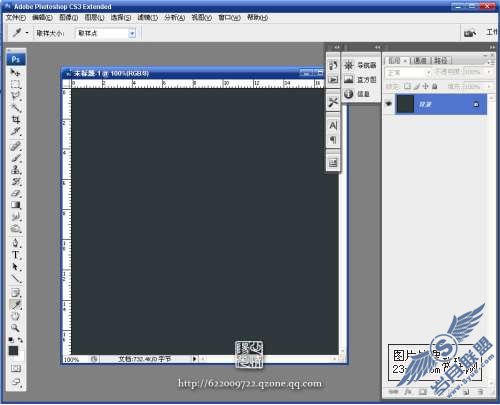
Task: Open the File (文件) menu
Action: (16, 17)
